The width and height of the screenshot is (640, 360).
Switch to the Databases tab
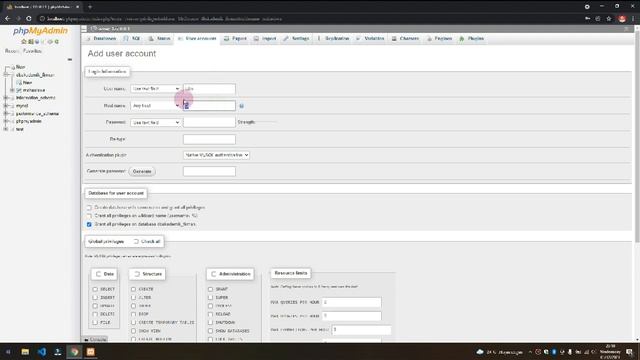[101, 39]
